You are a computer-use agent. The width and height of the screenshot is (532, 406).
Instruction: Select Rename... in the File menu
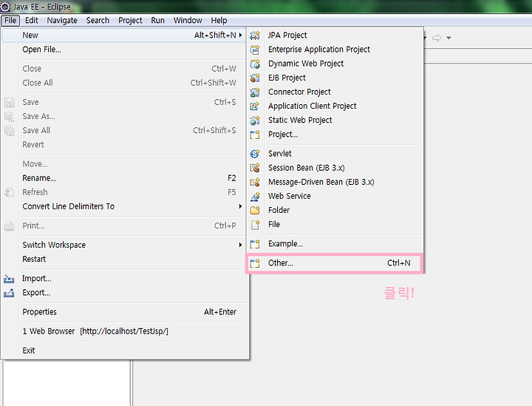pyautogui.click(x=125, y=178)
